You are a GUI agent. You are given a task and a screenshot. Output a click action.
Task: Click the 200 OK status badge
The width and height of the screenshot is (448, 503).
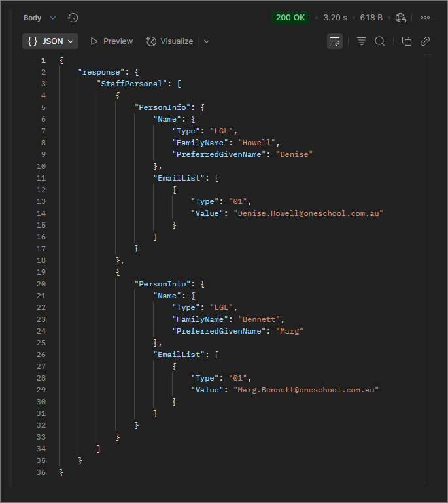[290, 18]
